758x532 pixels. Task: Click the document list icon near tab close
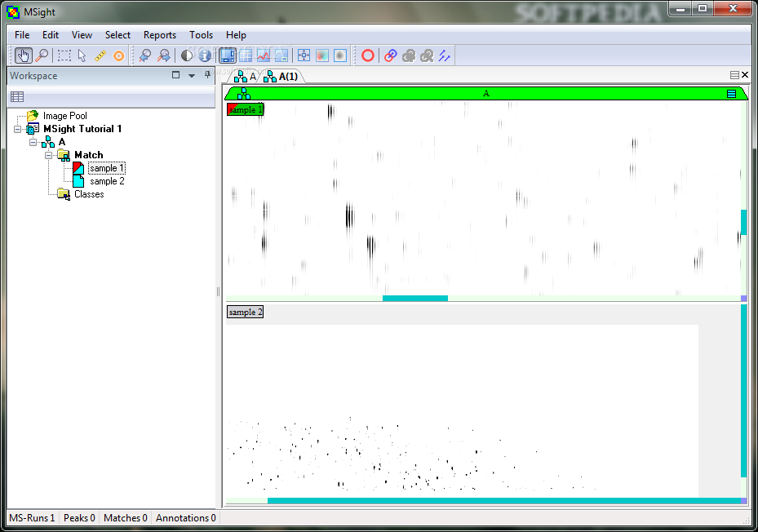coord(734,75)
